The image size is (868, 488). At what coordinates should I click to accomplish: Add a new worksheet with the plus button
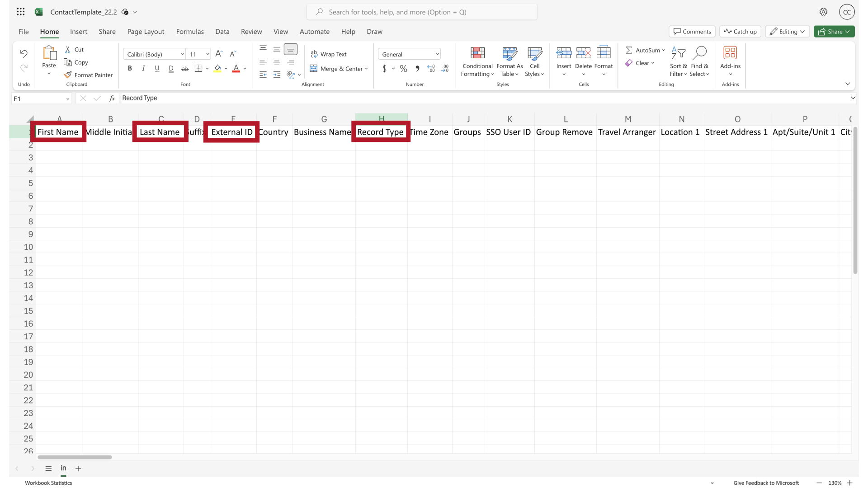[78, 469]
